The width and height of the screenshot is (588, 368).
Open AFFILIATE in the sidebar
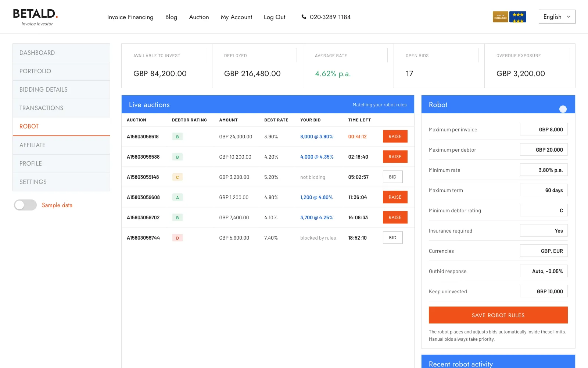pos(61,145)
